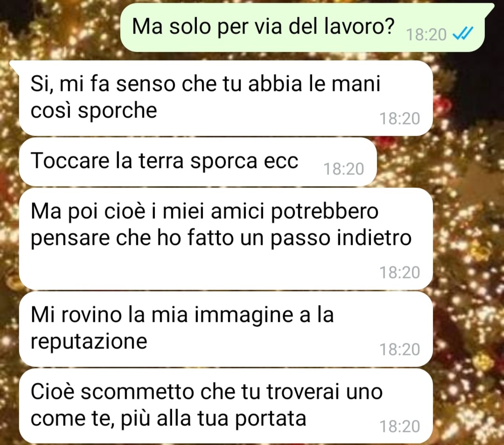Tap the timestamp under 'passo indietro' message

399,272
